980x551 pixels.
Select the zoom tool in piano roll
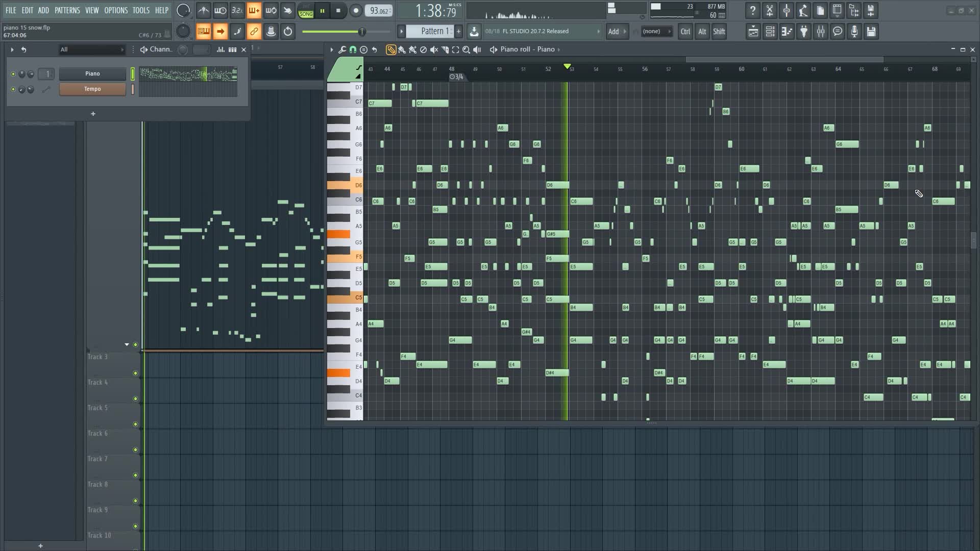tap(467, 49)
